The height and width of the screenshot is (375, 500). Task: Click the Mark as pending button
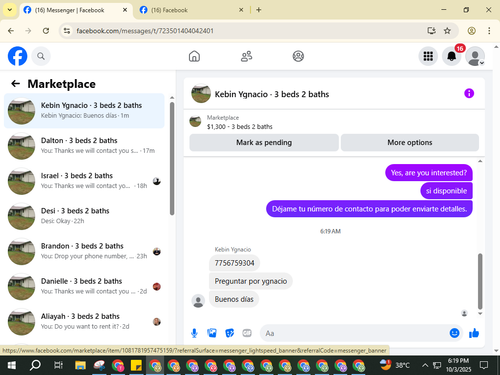(264, 143)
